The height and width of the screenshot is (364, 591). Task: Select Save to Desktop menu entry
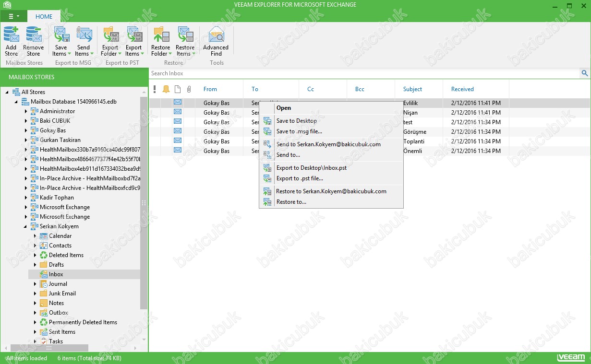[x=331, y=121]
